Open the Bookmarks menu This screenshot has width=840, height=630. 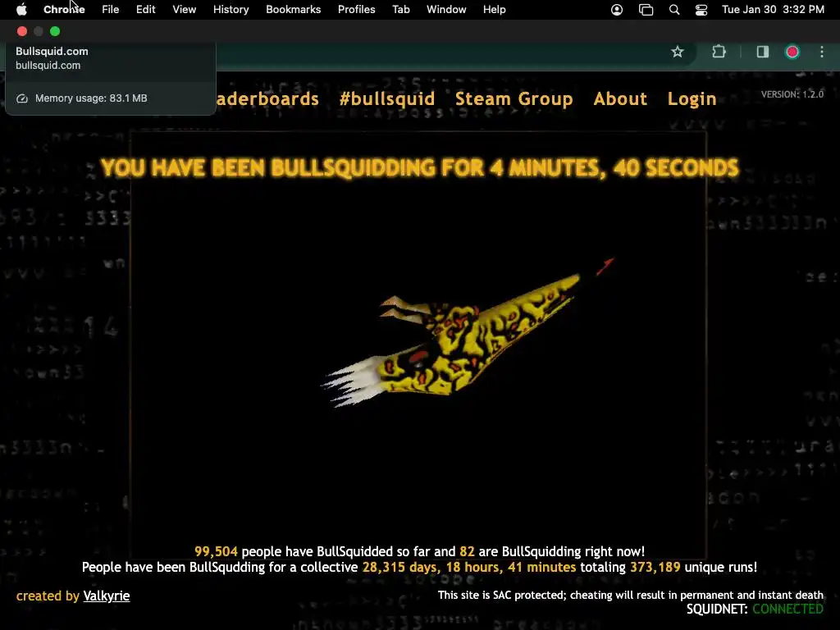[293, 10]
